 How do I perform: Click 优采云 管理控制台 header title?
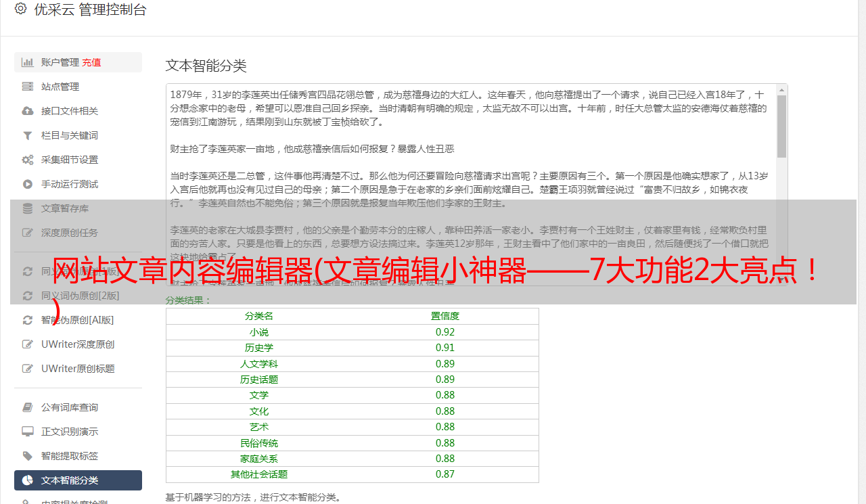90,9
